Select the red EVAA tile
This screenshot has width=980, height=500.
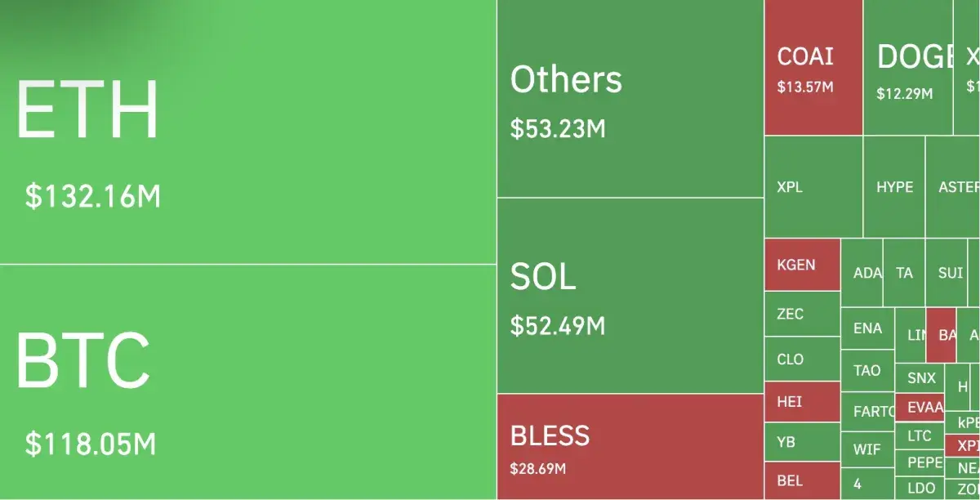920,407
